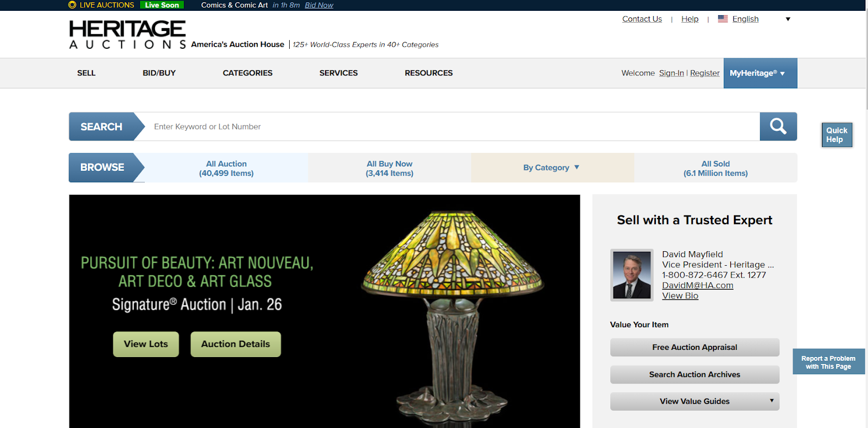This screenshot has height=428, width=868.
Task: Expand the English language dropdown
Action: [788, 19]
